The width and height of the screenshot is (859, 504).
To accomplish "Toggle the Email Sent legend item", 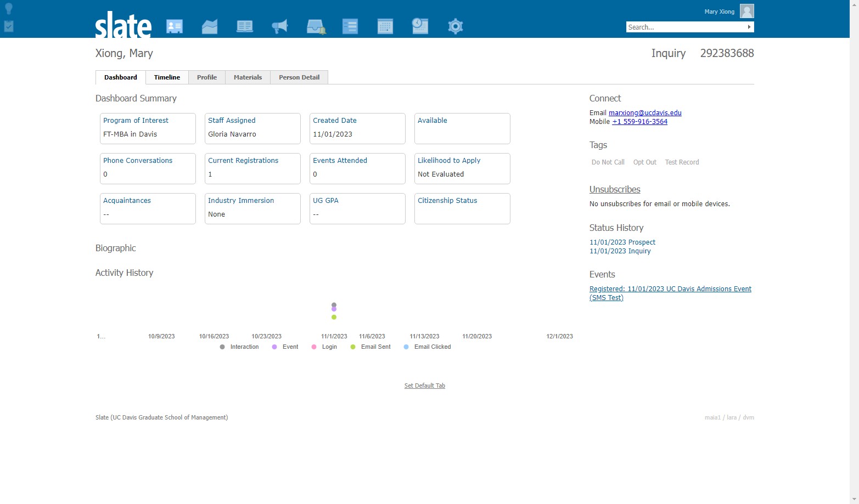I will click(370, 347).
